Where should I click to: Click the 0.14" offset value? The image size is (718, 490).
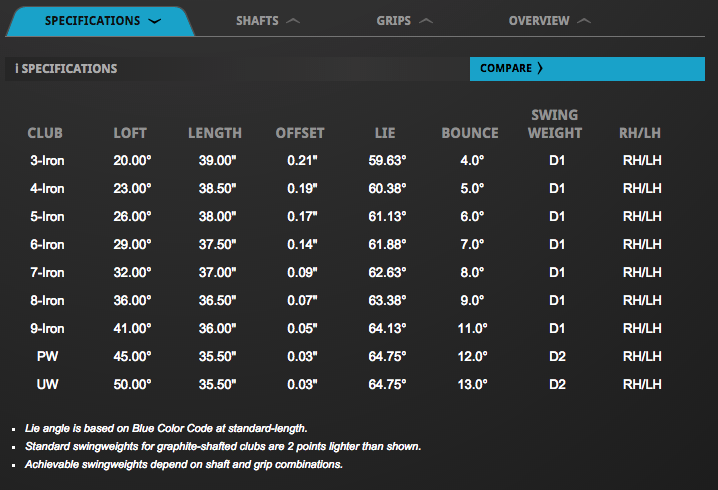(x=302, y=245)
